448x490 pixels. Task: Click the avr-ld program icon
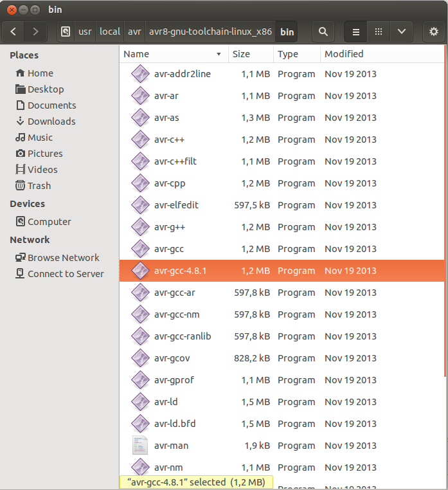pyautogui.click(x=140, y=402)
